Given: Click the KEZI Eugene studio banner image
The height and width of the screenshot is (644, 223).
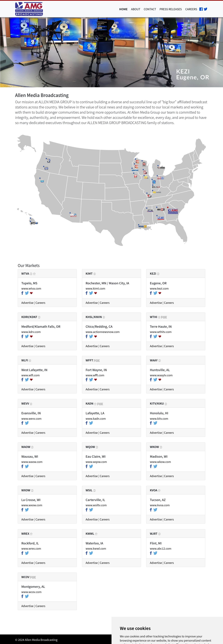Looking at the screenshot, I should tap(111, 52).
